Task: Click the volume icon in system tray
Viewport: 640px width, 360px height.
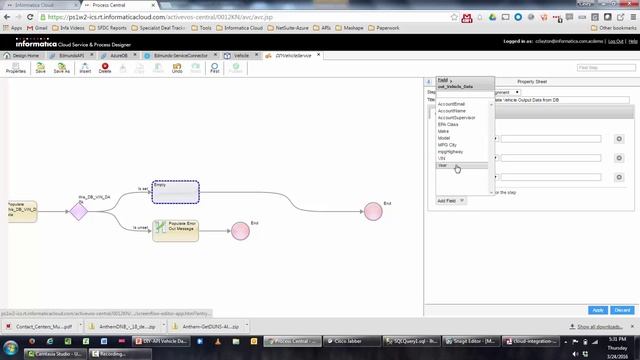Action: tap(576, 354)
